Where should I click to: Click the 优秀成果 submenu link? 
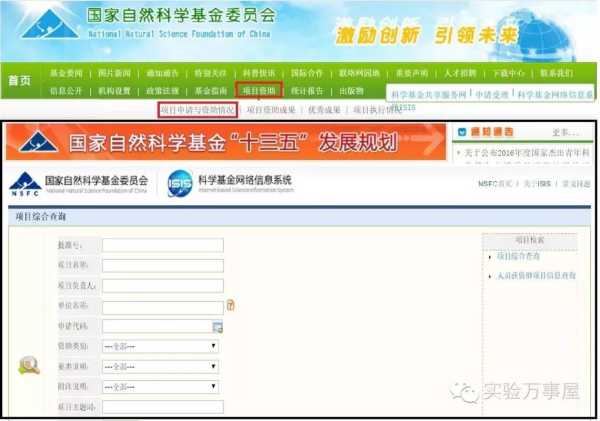point(324,110)
